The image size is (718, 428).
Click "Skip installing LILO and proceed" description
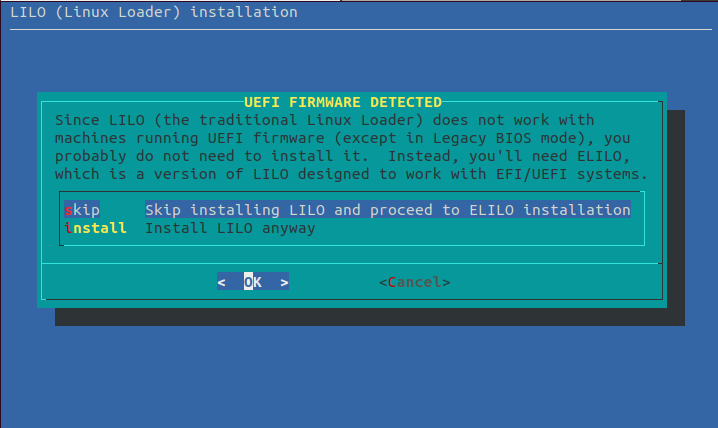pos(387,210)
